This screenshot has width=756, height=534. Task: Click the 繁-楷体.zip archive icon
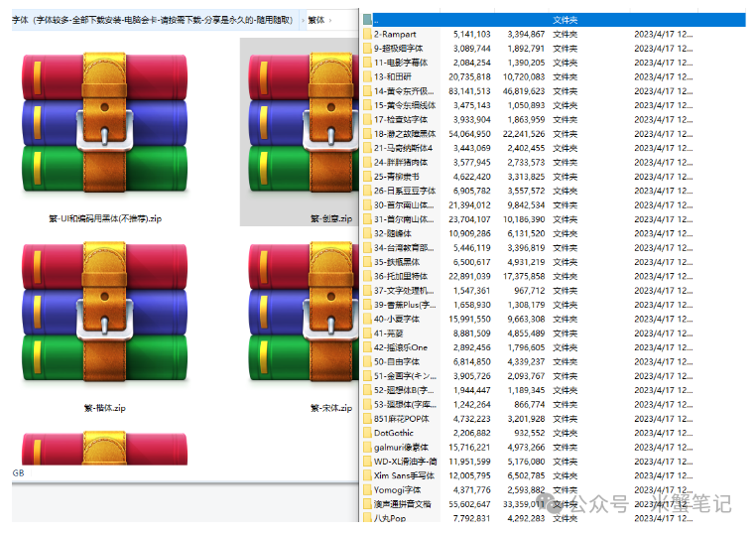click(103, 315)
